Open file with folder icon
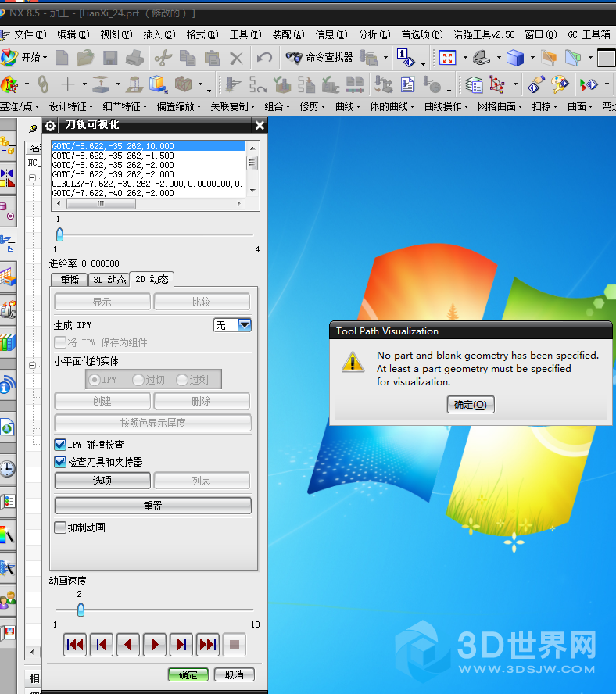 tap(85, 58)
